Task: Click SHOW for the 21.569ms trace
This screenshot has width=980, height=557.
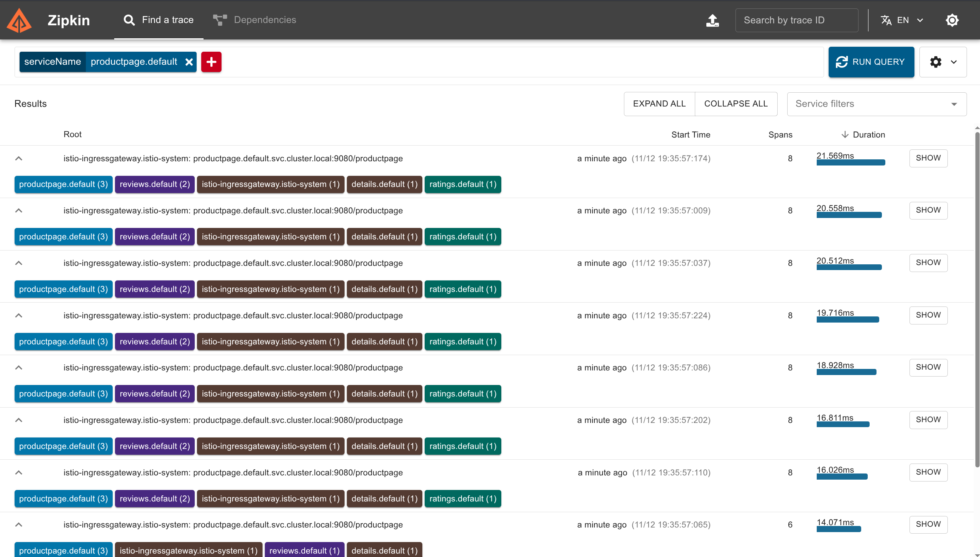Action: (928, 158)
